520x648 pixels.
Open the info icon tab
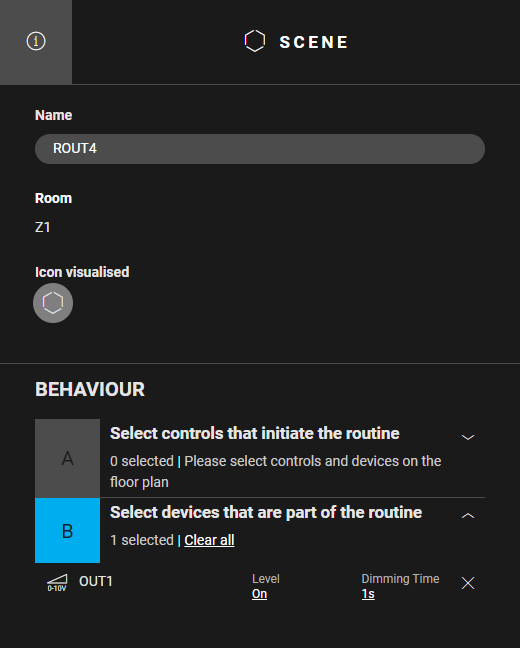36,42
